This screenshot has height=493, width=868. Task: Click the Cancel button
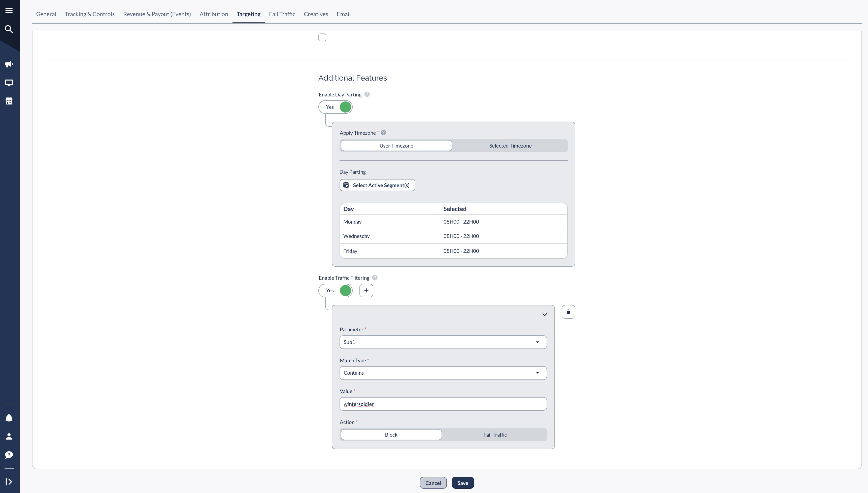[x=433, y=483]
